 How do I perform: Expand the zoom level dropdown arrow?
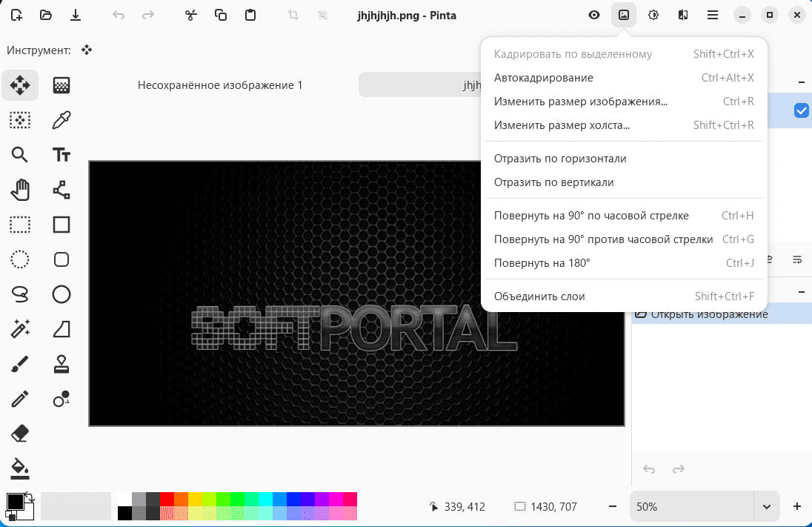tap(766, 507)
